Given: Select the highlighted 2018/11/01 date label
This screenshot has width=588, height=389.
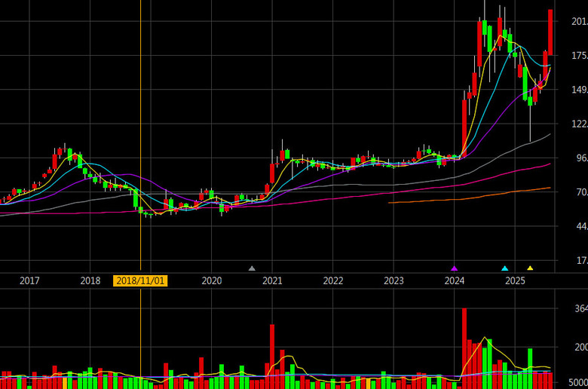Looking at the screenshot, I should click(x=140, y=280).
